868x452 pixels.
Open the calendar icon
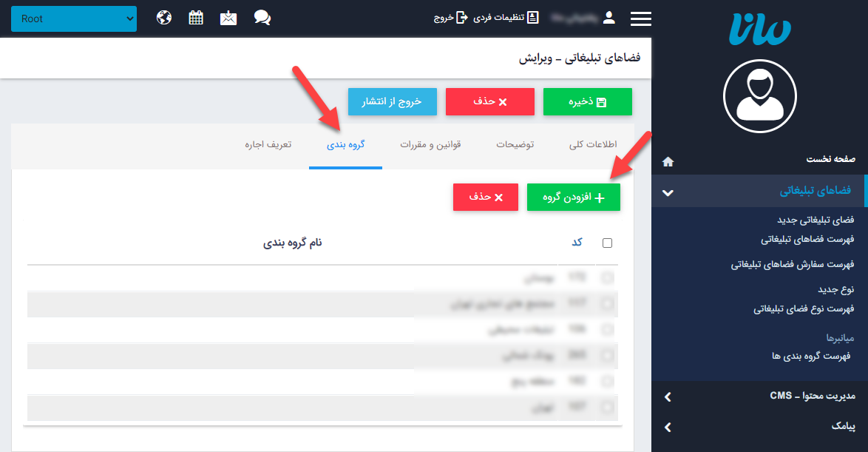click(x=196, y=18)
